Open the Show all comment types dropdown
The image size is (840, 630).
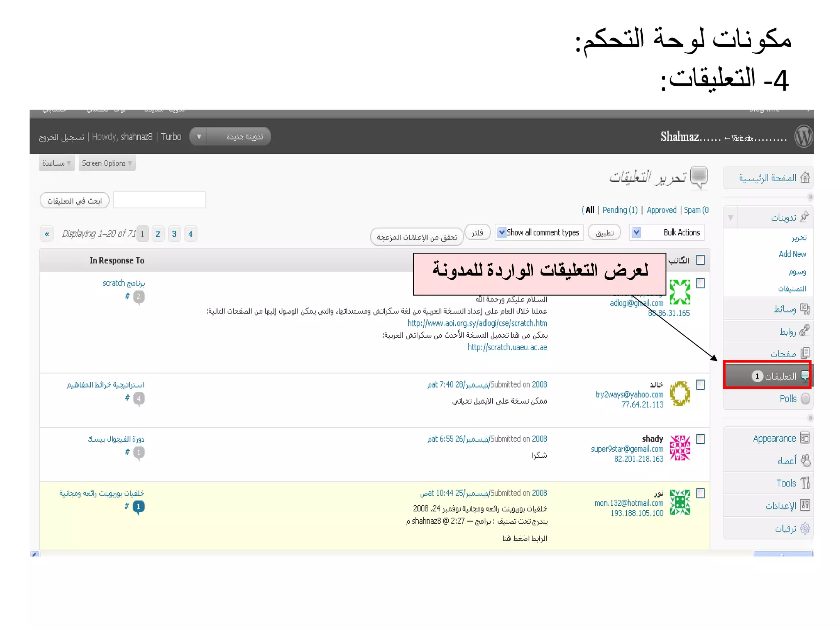[539, 233]
